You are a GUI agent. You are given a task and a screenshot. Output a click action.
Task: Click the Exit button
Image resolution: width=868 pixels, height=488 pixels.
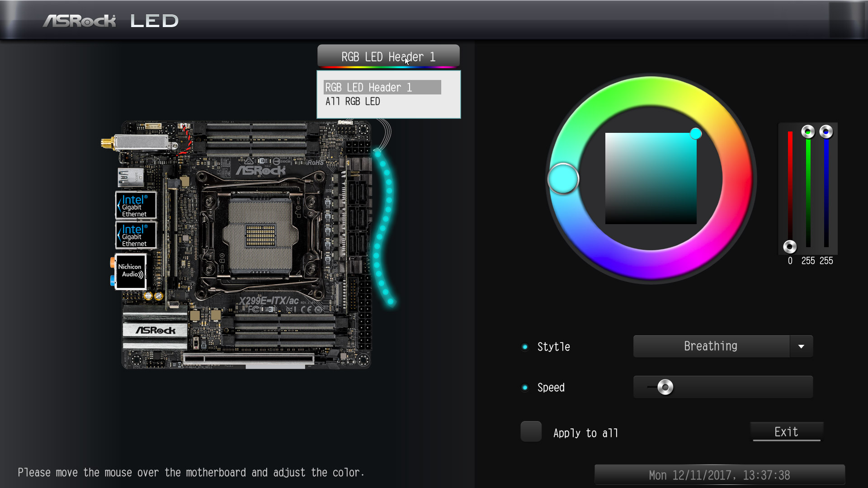click(787, 432)
